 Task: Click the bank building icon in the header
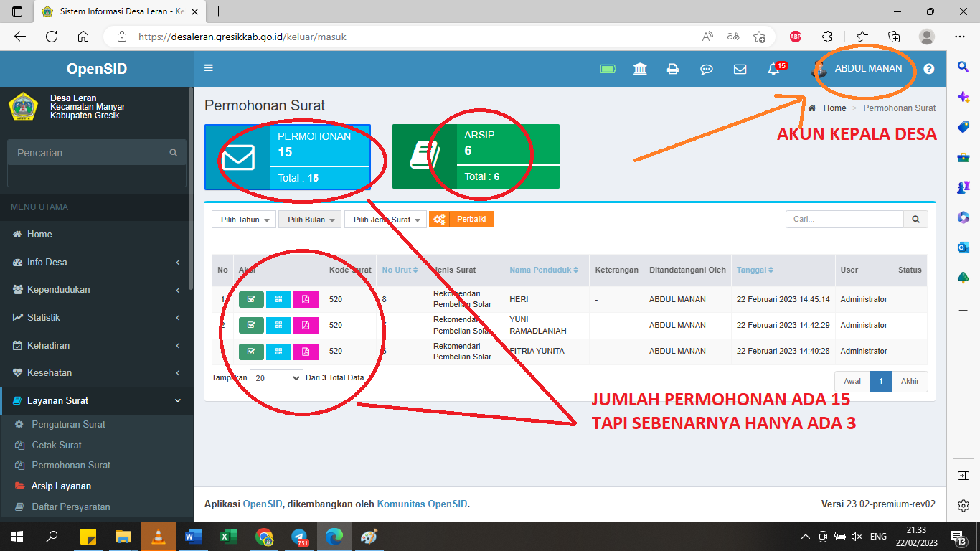coord(639,69)
